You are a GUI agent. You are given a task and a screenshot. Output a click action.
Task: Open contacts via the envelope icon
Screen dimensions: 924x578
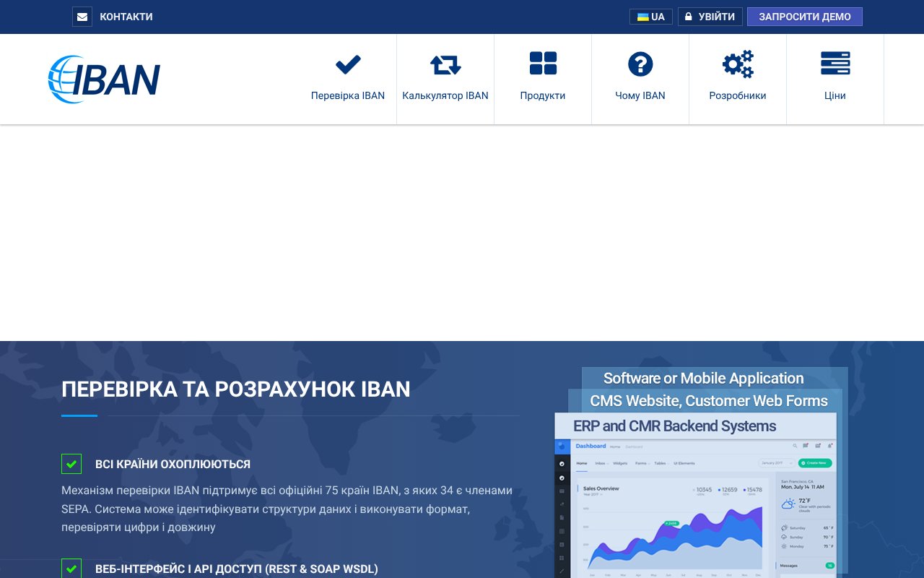point(82,17)
